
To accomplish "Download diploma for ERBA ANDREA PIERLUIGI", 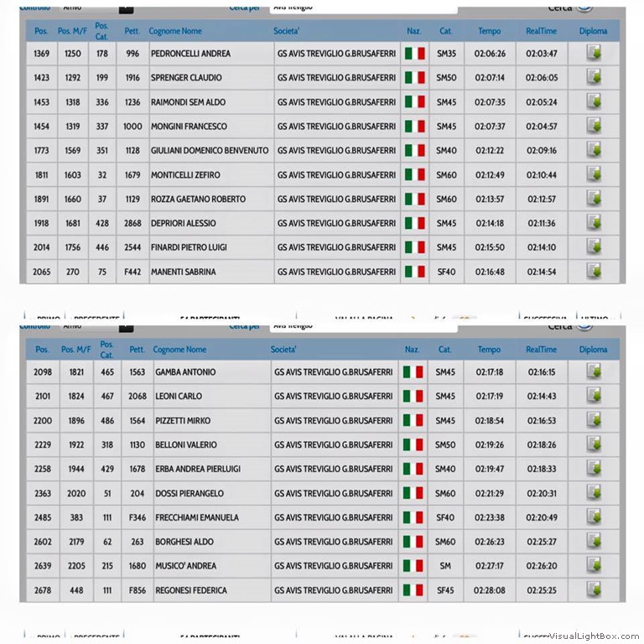I will 594,468.
